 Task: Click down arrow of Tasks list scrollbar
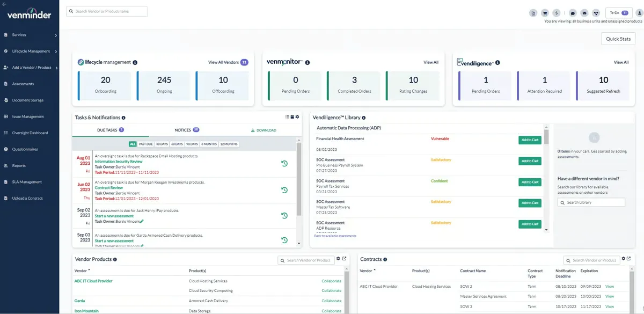(299, 243)
